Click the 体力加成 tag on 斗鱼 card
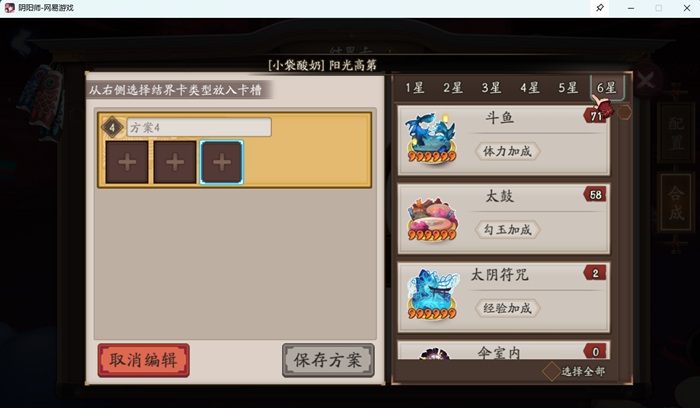Viewport: 700px width, 408px height. point(508,151)
